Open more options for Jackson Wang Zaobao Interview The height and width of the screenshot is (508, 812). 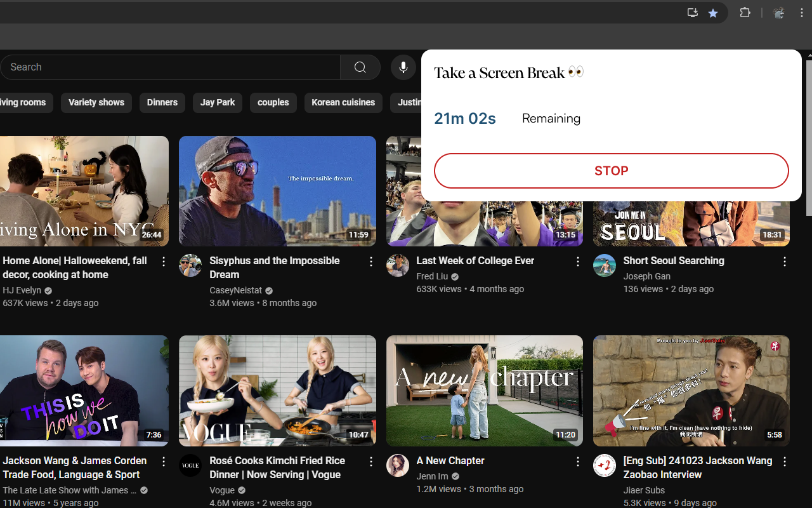(785, 462)
